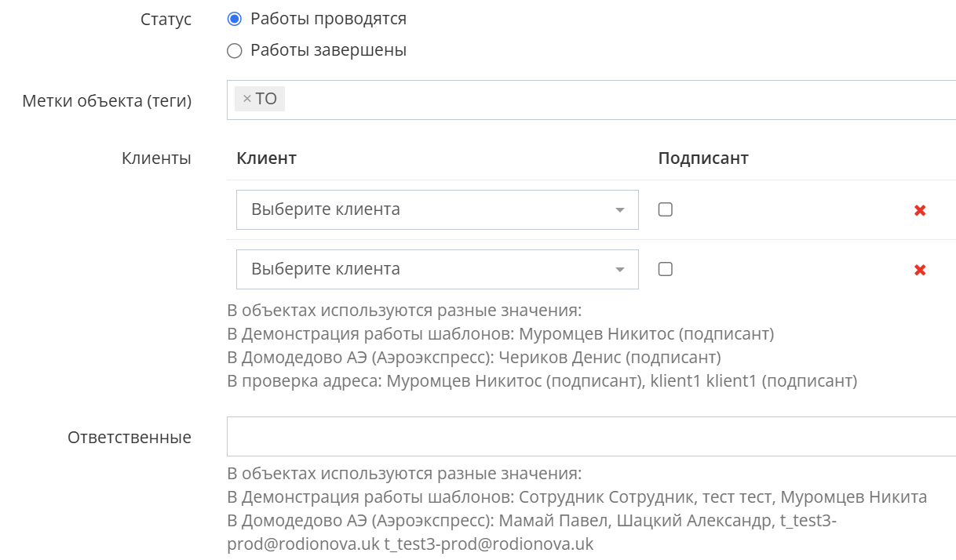The image size is (956, 560).
Task: Delete the second client row using red cross
Action: click(920, 270)
